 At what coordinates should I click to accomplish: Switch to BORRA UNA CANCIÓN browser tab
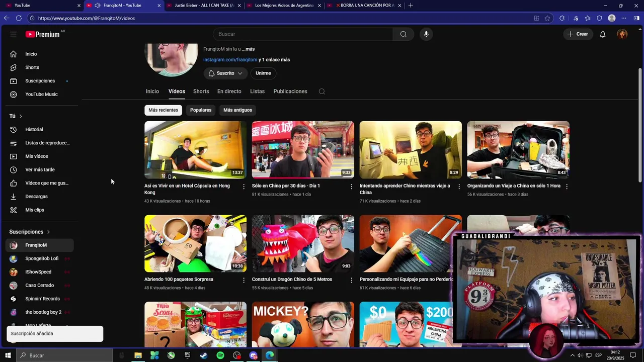pos(365,6)
